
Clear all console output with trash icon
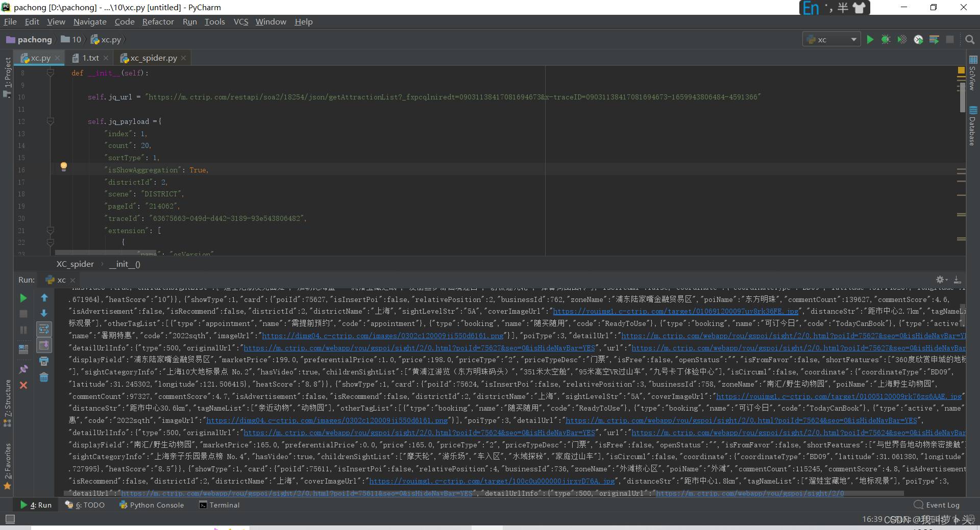click(44, 377)
